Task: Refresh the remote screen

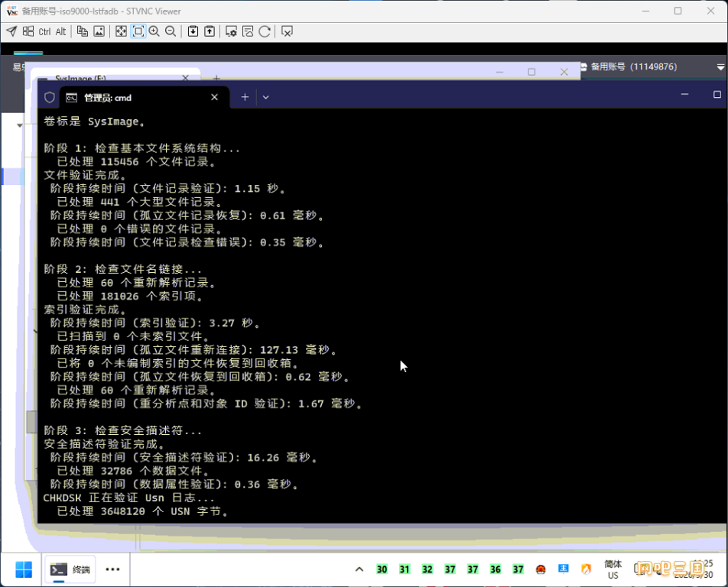Action: (265, 31)
